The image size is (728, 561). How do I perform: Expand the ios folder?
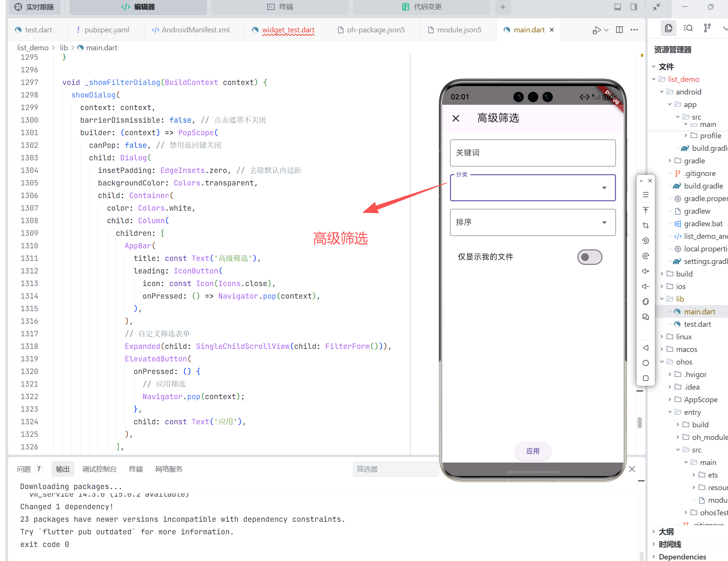(662, 286)
